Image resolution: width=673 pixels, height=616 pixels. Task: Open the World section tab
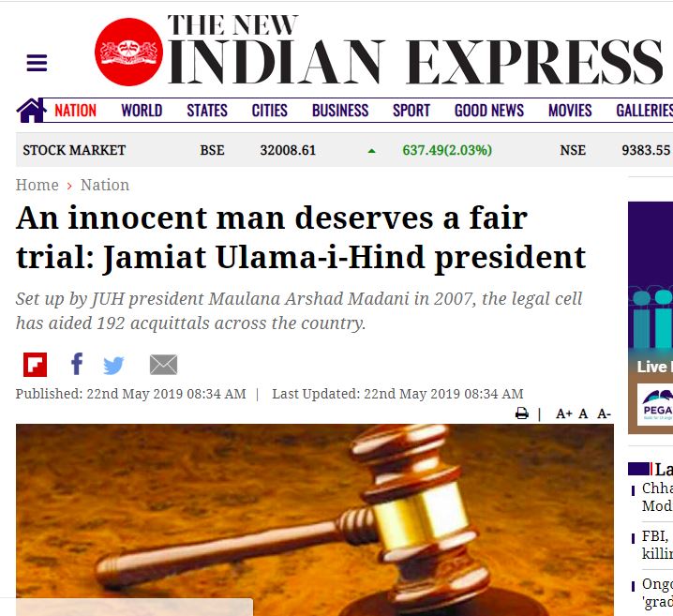pos(142,111)
